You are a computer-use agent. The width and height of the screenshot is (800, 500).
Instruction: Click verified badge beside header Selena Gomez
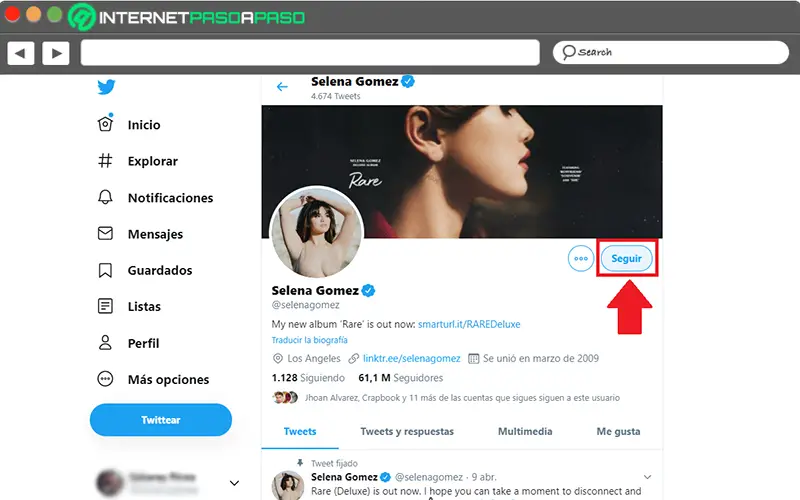pyautogui.click(x=408, y=81)
